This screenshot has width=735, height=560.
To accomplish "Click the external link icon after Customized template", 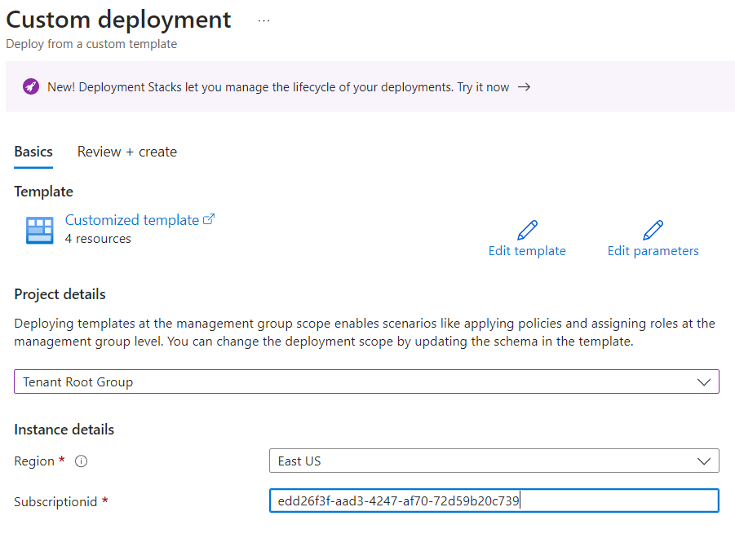I will tap(209, 219).
